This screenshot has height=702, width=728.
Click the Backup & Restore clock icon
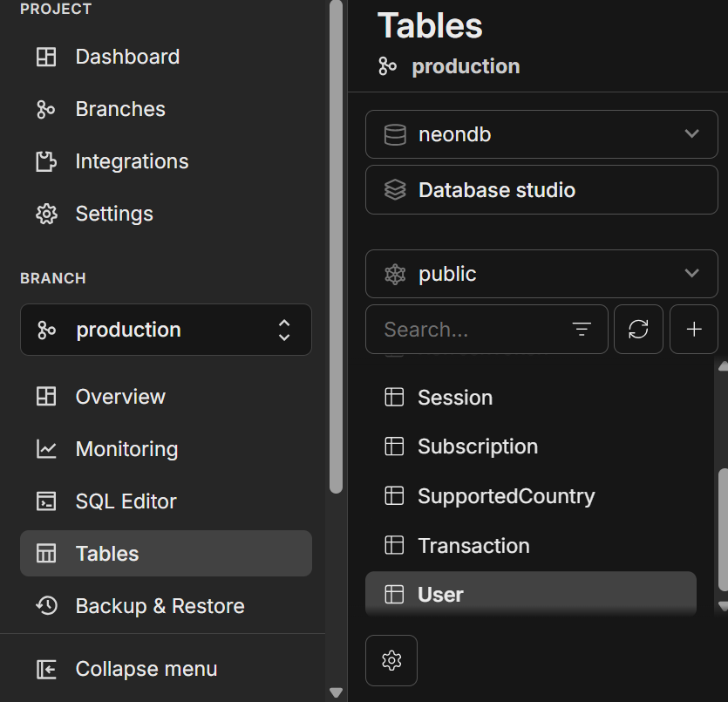[46, 606]
